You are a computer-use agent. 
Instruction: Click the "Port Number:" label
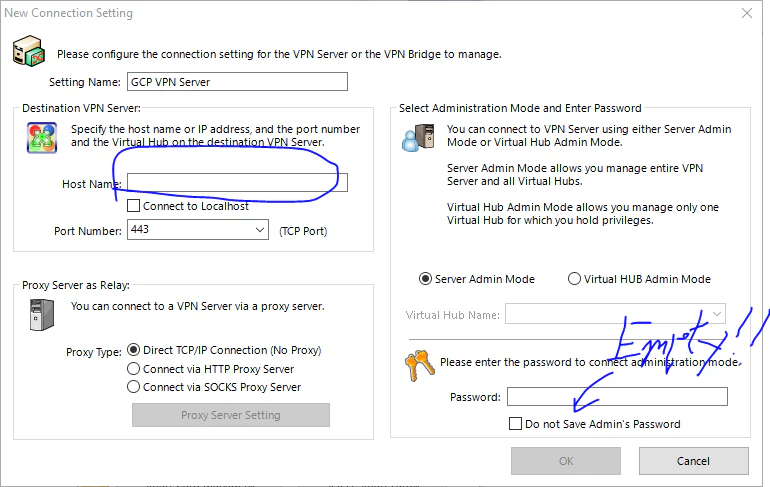(x=87, y=231)
